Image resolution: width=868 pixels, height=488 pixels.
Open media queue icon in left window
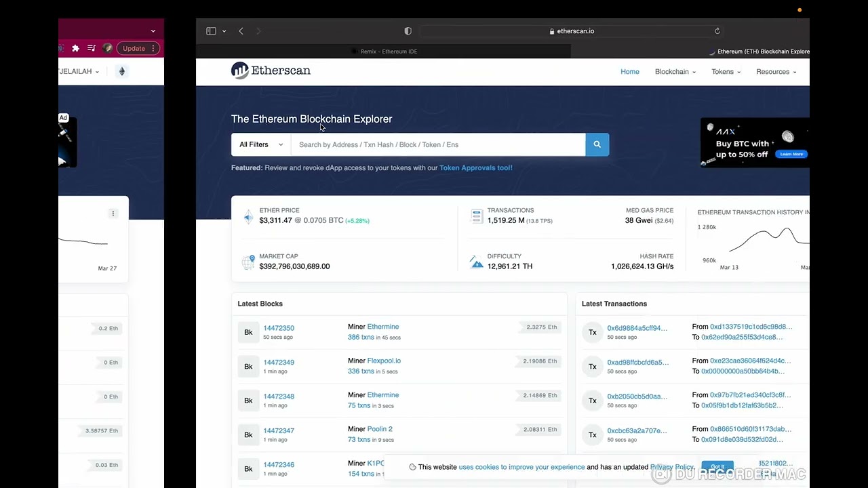point(91,48)
